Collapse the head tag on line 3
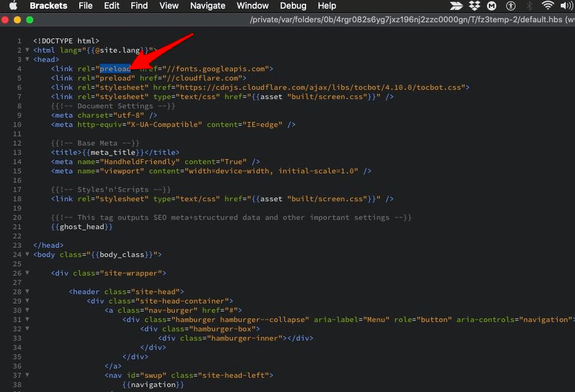This screenshot has height=392, width=575. 27,59
